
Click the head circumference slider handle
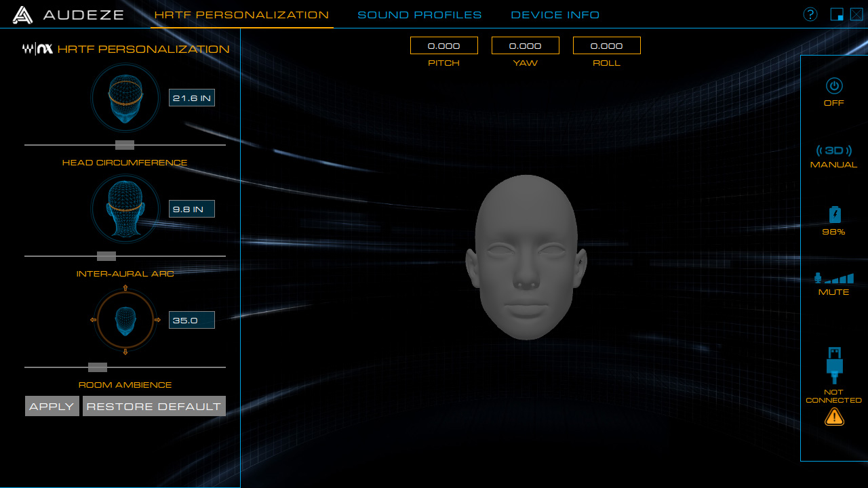[x=125, y=145]
